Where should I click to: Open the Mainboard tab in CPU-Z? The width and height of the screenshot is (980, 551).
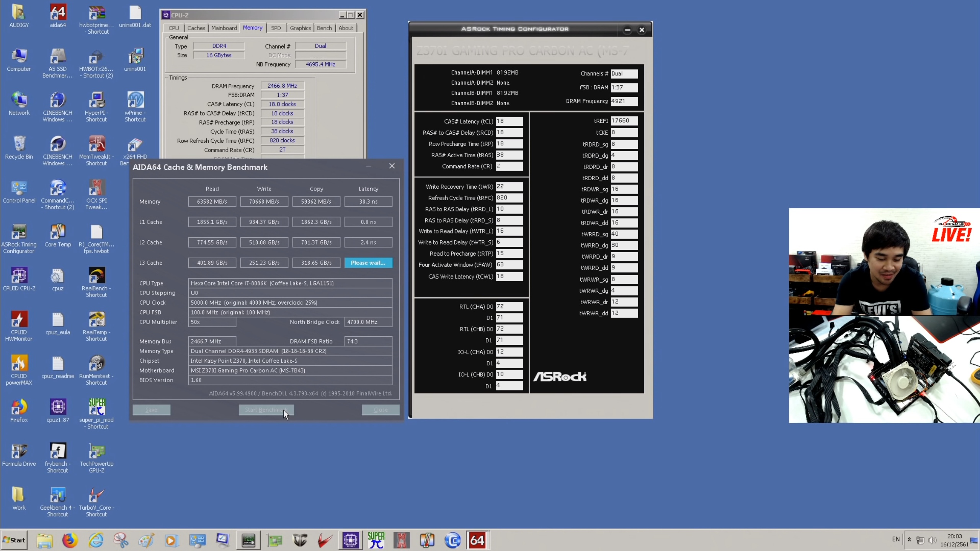[x=224, y=28]
